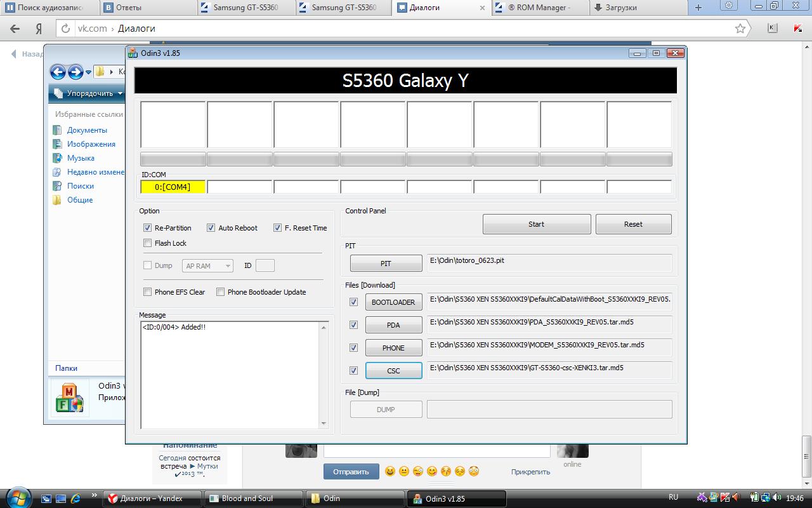This screenshot has height=508, width=812.
Task: Switch to Поиск аудиозаписей browser tab
Action: 49,8
